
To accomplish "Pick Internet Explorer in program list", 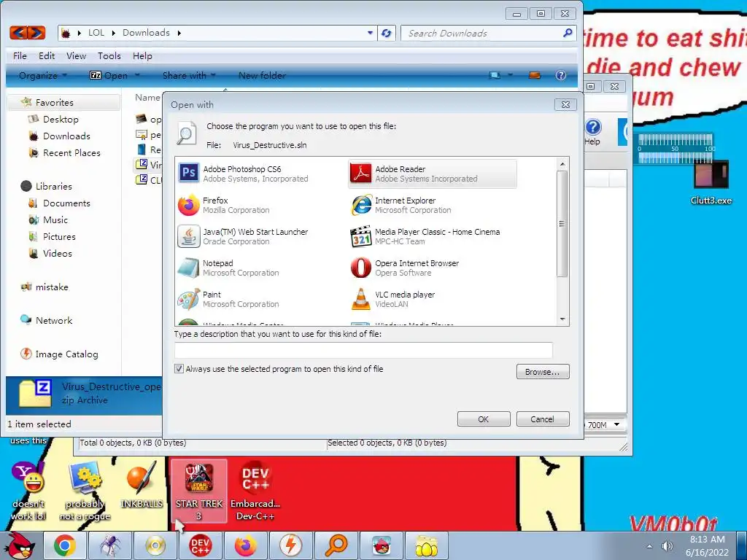I will point(432,205).
